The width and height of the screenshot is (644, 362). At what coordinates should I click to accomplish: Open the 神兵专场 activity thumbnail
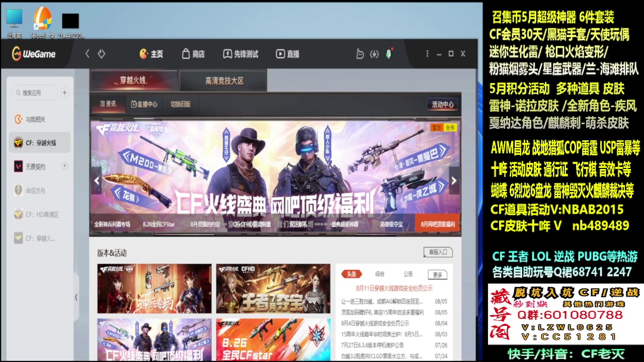tap(154, 289)
